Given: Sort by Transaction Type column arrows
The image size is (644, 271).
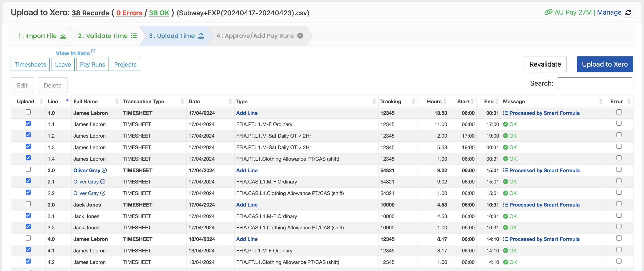Looking at the screenshot, I should (182, 101).
